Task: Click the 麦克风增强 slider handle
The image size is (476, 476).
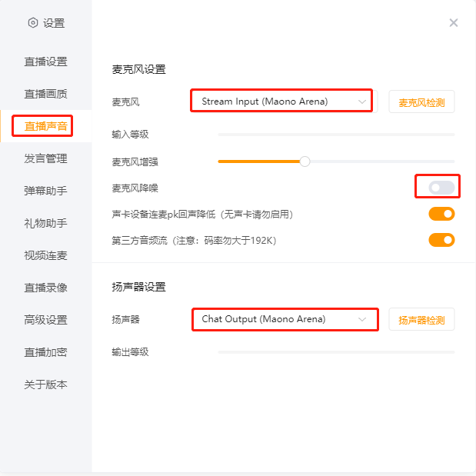Action: click(x=305, y=161)
